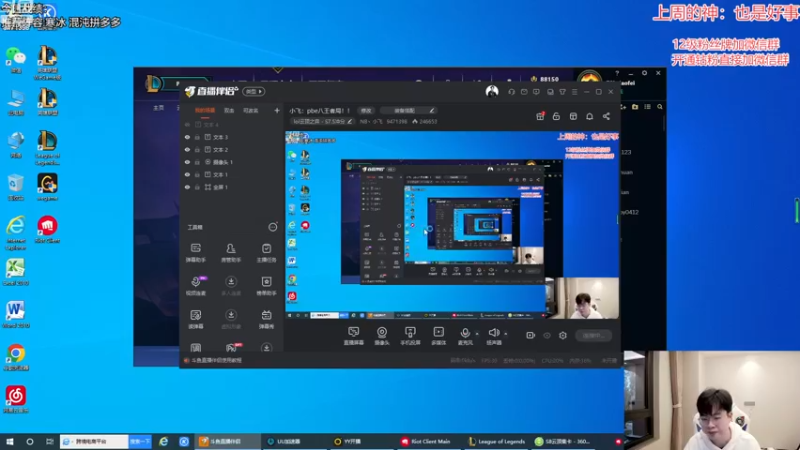Open stream settings gear icon

click(563, 336)
